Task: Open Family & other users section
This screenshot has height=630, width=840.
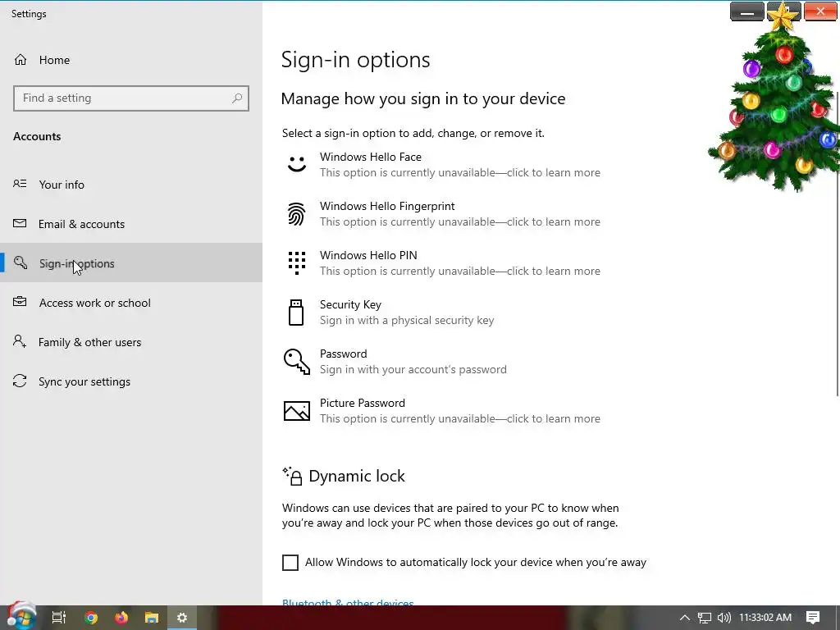Action: coord(131,342)
